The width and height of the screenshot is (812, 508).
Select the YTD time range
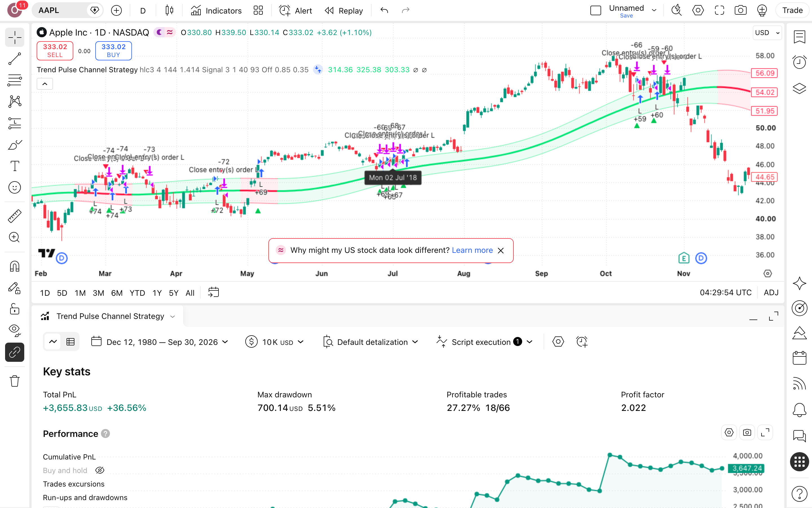pyautogui.click(x=137, y=293)
